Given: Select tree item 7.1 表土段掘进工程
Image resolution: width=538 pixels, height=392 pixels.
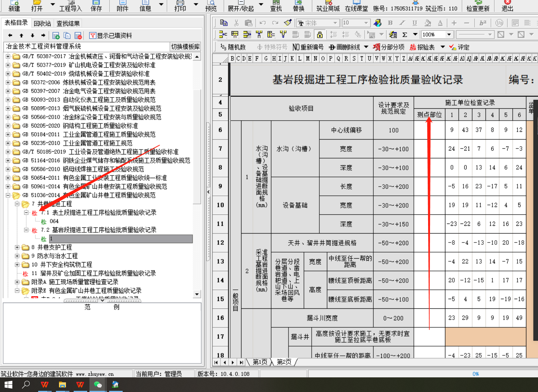Looking at the screenshot, I should (x=98, y=213).
